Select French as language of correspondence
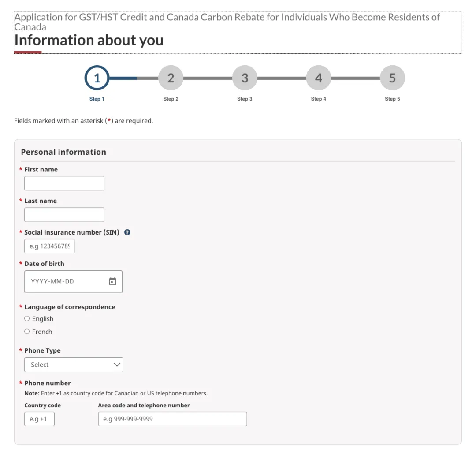 27,332
